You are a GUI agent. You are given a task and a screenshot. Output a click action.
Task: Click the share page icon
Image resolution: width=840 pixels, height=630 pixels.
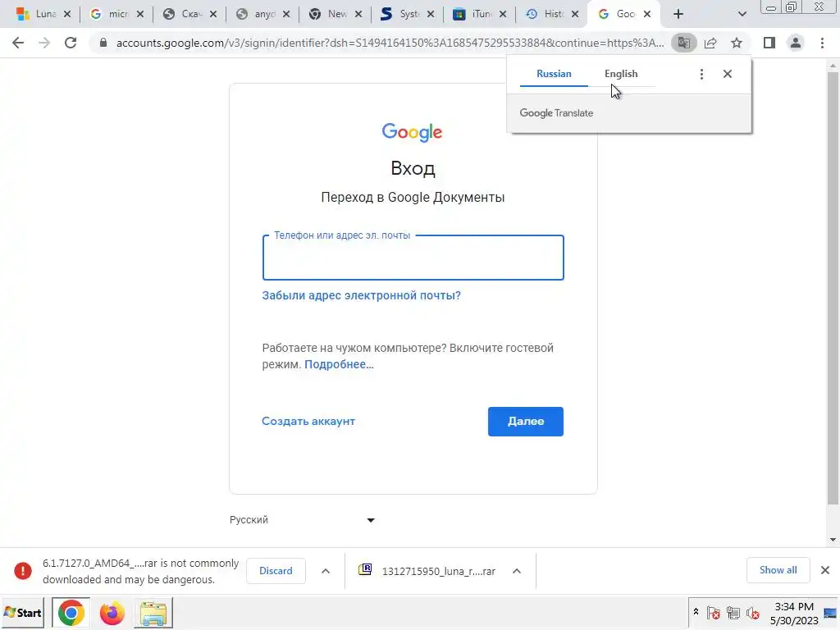click(710, 43)
